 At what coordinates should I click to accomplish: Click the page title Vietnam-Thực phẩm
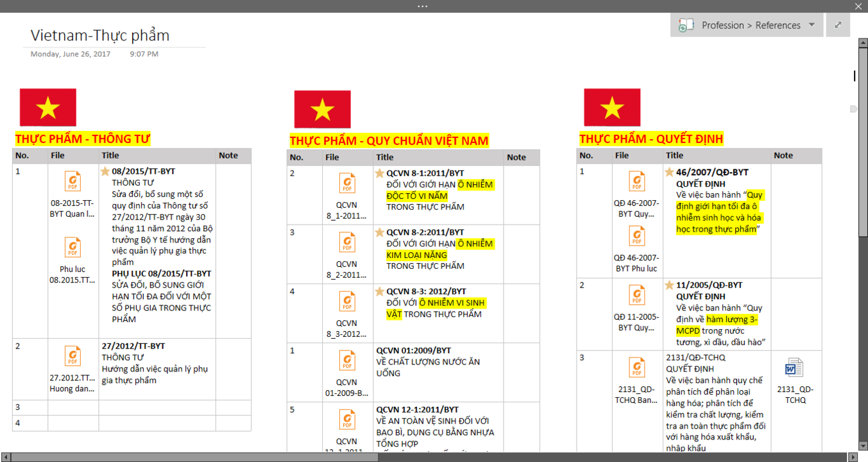pyautogui.click(x=100, y=35)
